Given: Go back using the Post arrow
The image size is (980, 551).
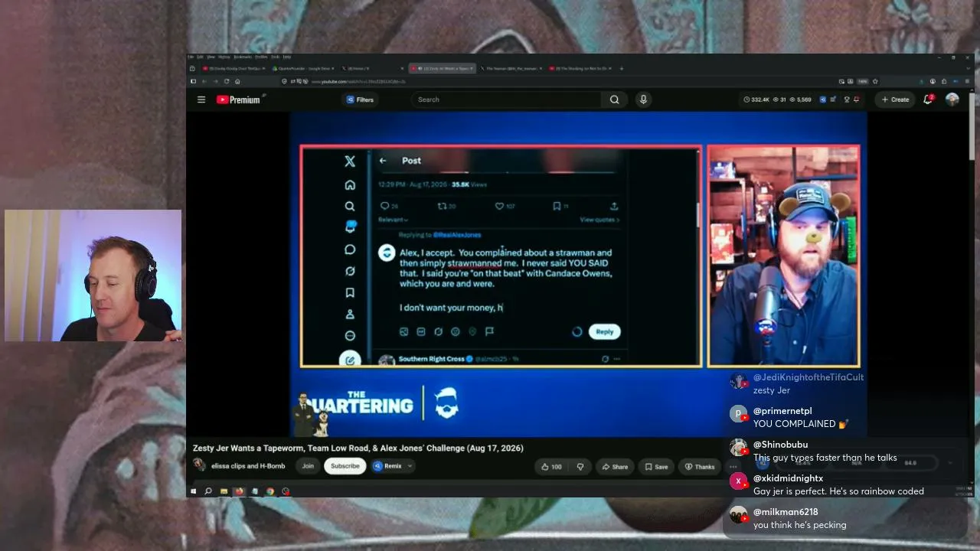Looking at the screenshot, I should pyautogui.click(x=383, y=161).
